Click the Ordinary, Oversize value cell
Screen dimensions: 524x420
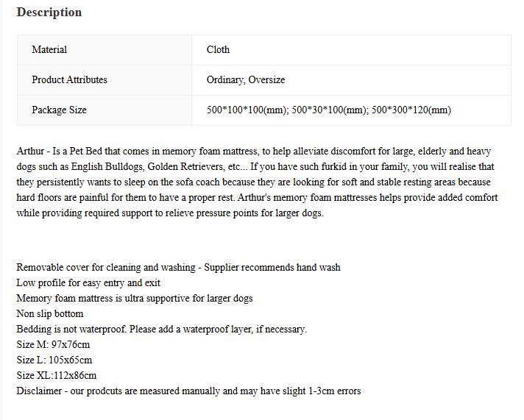pos(351,80)
